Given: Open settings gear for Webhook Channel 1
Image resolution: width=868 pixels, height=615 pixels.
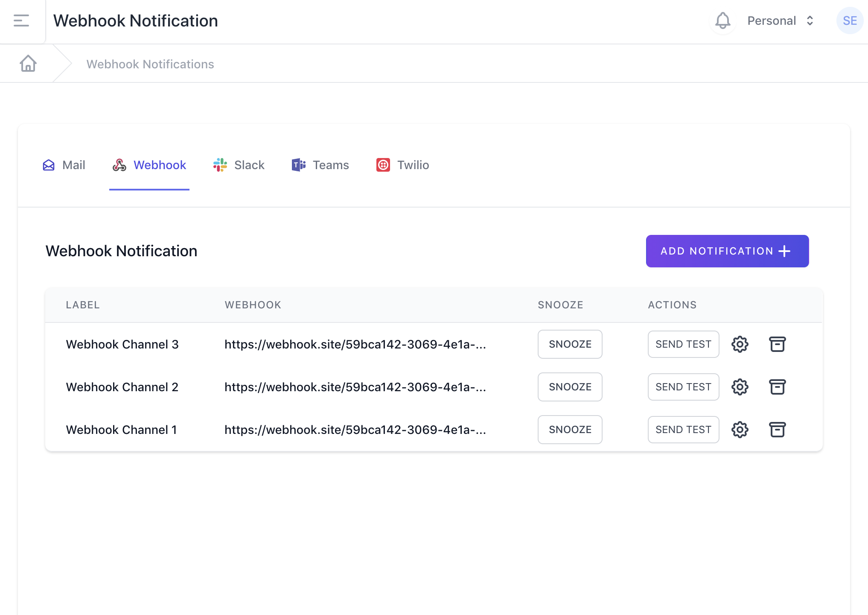Looking at the screenshot, I should pyautogui.click(x=740, y=430).
